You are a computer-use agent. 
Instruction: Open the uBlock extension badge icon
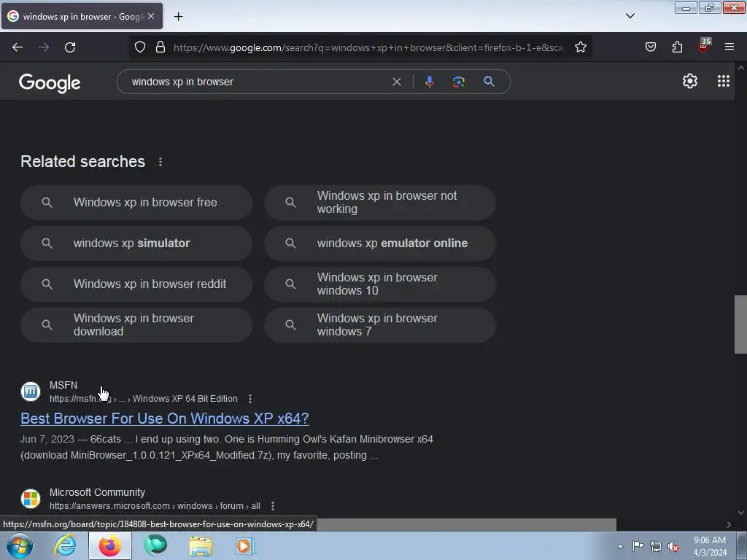click(704, 45)
